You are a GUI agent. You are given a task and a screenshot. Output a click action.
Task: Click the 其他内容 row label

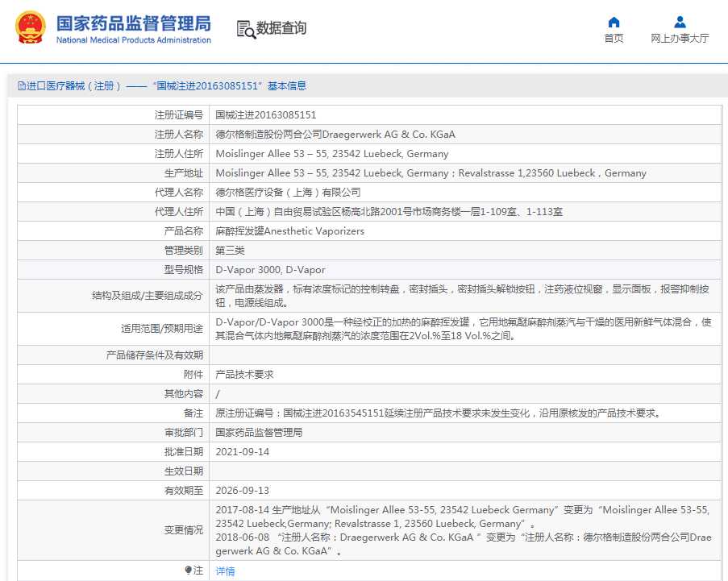click(x=184, y=394)
